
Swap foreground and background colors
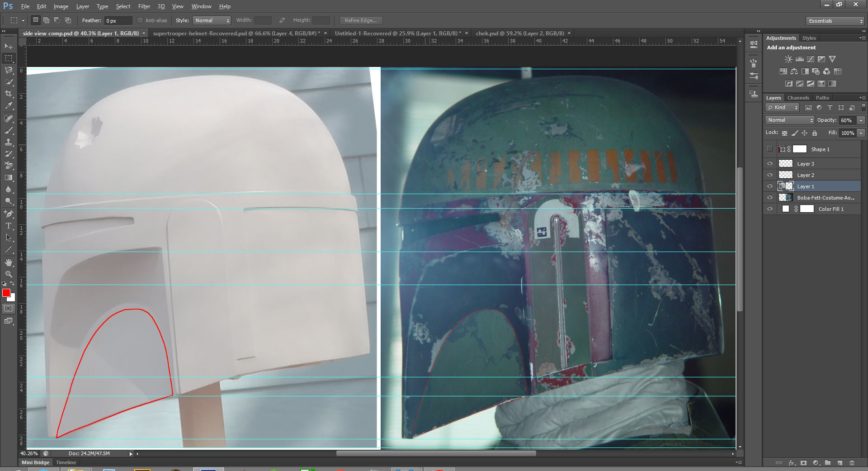click(x=13, y=283)
